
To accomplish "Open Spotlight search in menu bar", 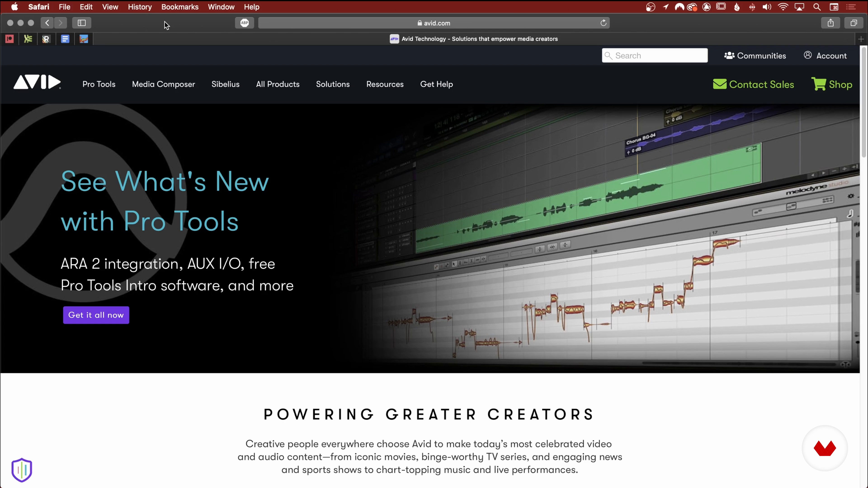I will pyautogui.click(x=817, y=7).
